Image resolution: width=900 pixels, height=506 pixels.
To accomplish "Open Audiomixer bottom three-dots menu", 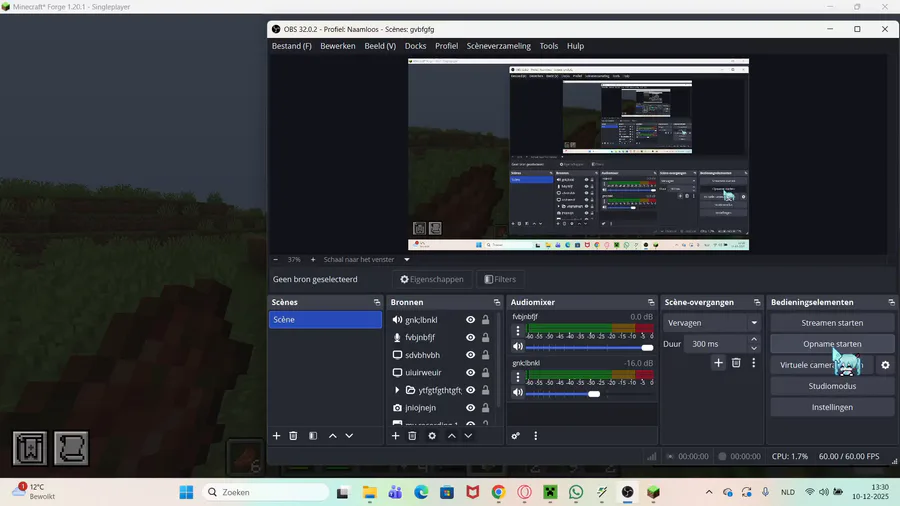I will pos(536,436).
